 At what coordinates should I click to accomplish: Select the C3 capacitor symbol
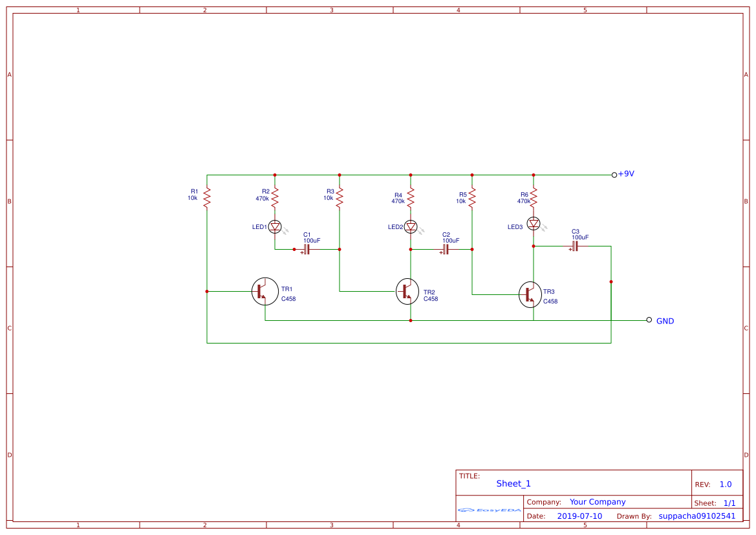(574, 246)
